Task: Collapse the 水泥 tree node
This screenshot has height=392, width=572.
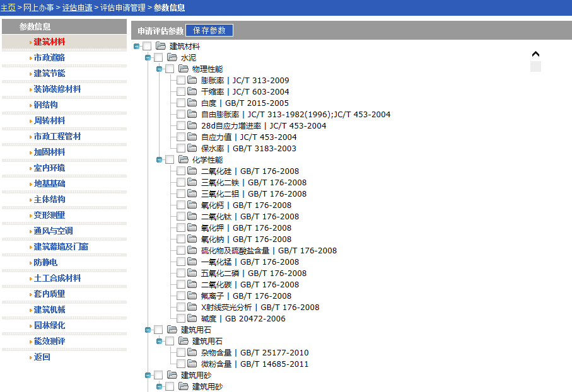Action: pyautogui.click(x=148, y=57)
